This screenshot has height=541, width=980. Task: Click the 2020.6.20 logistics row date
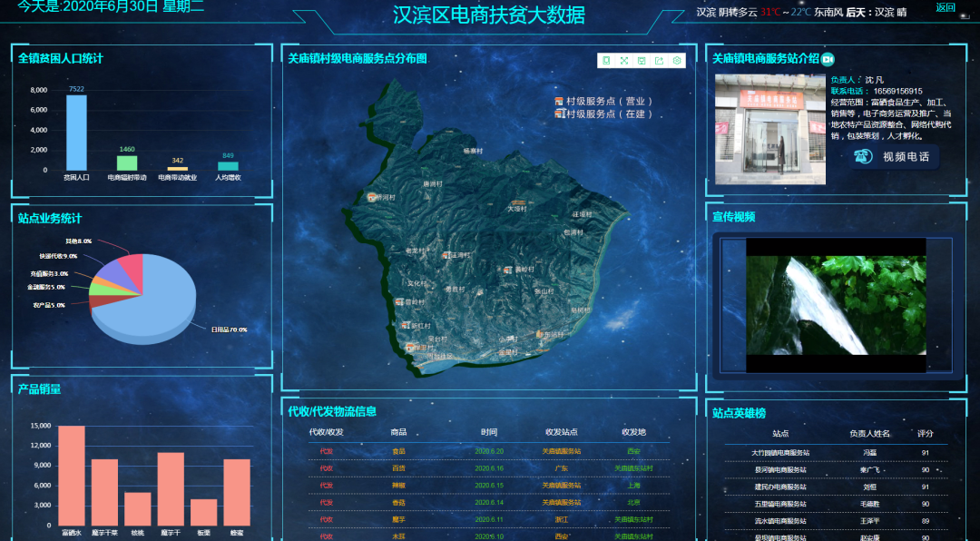[489, 451]
